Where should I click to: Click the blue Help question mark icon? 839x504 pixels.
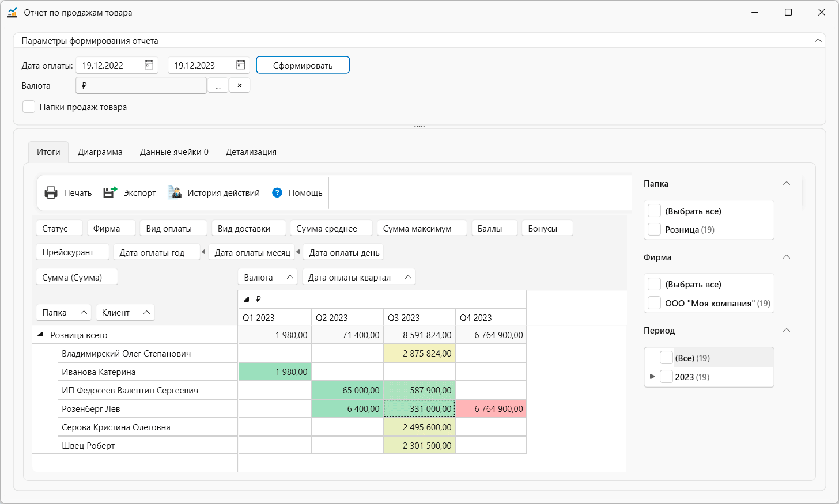click(277, 193)
